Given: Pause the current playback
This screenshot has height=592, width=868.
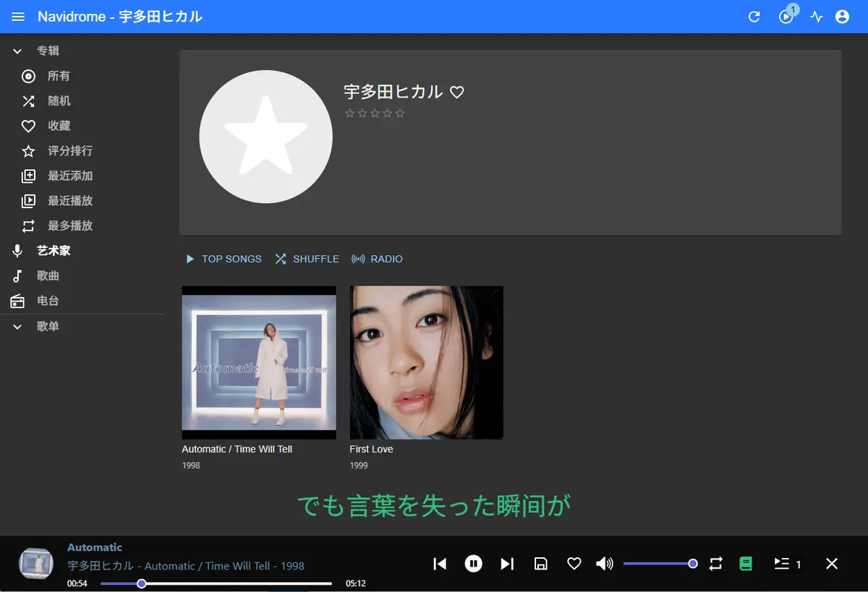Looking at the screenshot, I should point(474,564).
